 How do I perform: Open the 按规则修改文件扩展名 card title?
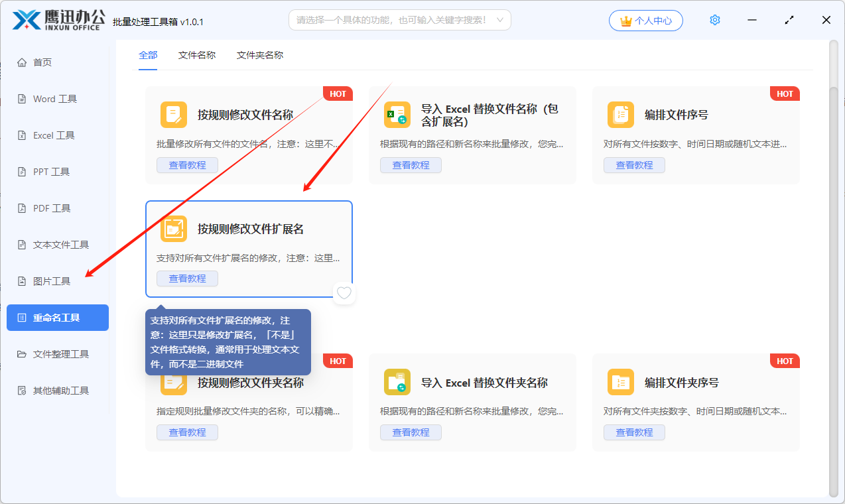click(x=251, y=229)
